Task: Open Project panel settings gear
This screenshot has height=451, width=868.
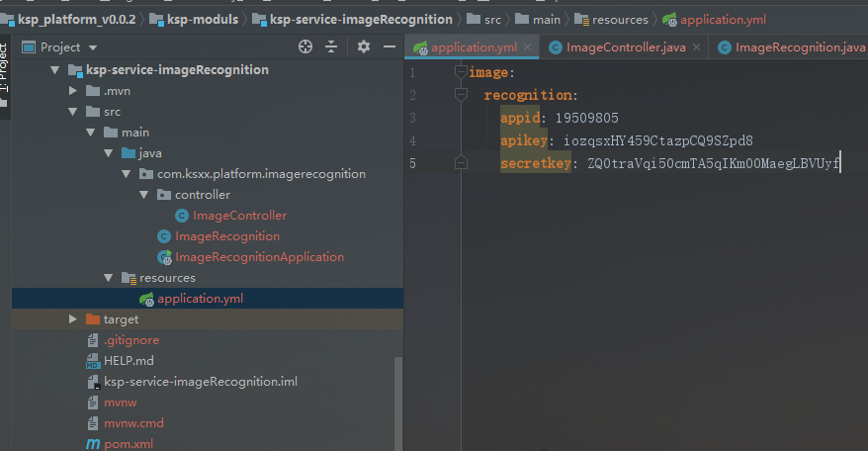Action: click(x=363, y=47)
